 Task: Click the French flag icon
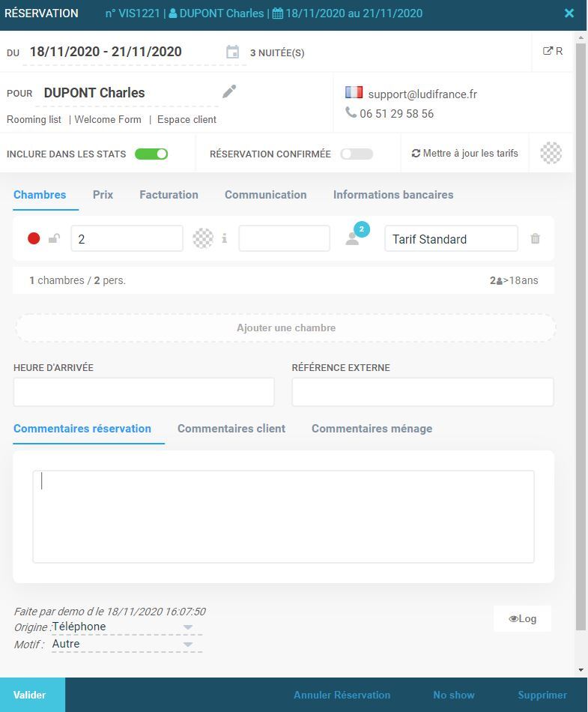pyautogui.click(x=354, y=93)
